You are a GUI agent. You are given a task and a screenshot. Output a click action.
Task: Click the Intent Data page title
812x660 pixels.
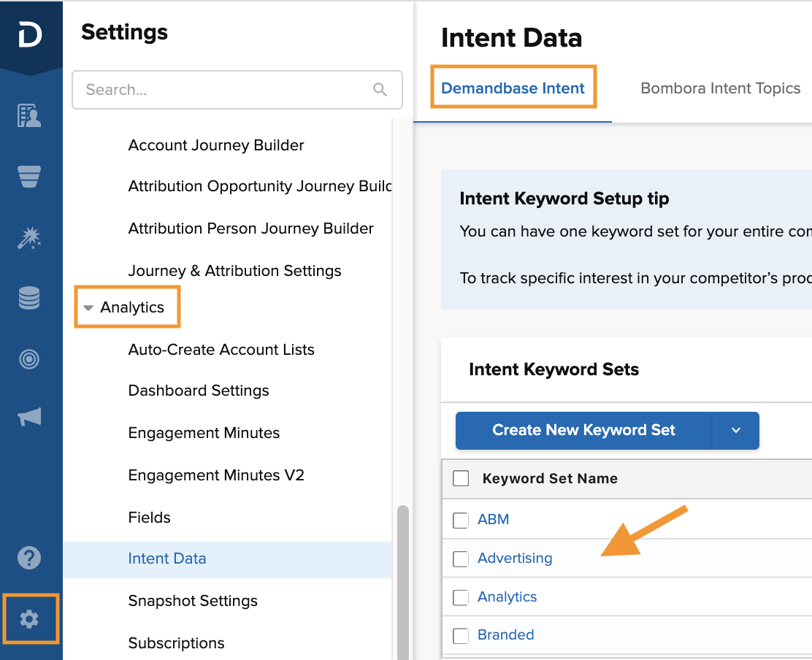512,38
